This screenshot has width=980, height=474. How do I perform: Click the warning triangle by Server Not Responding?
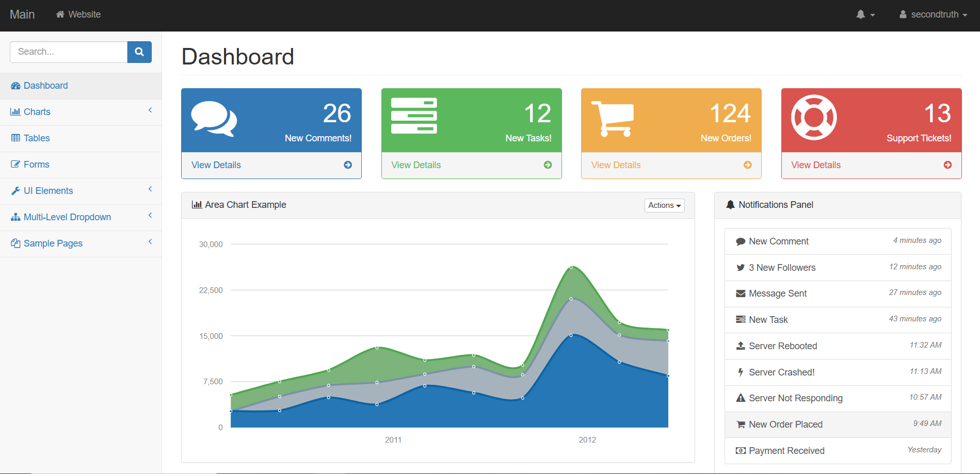(741, 398)
